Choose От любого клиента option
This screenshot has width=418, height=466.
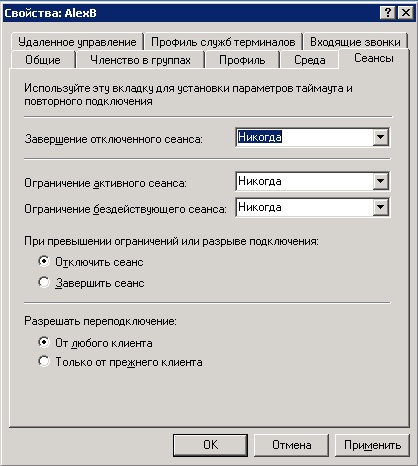pyautogui.click(x=44, y=342)
